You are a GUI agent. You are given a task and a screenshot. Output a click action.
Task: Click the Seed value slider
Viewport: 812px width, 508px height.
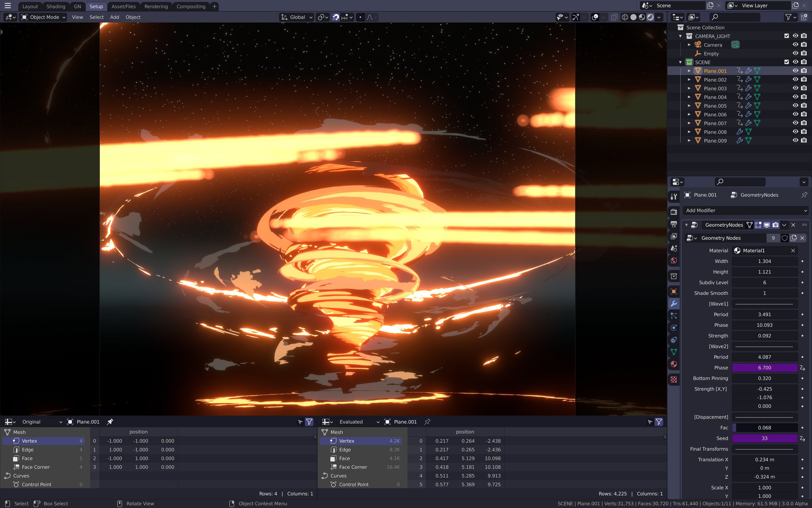pyautogui.click(x=764, y=438)
